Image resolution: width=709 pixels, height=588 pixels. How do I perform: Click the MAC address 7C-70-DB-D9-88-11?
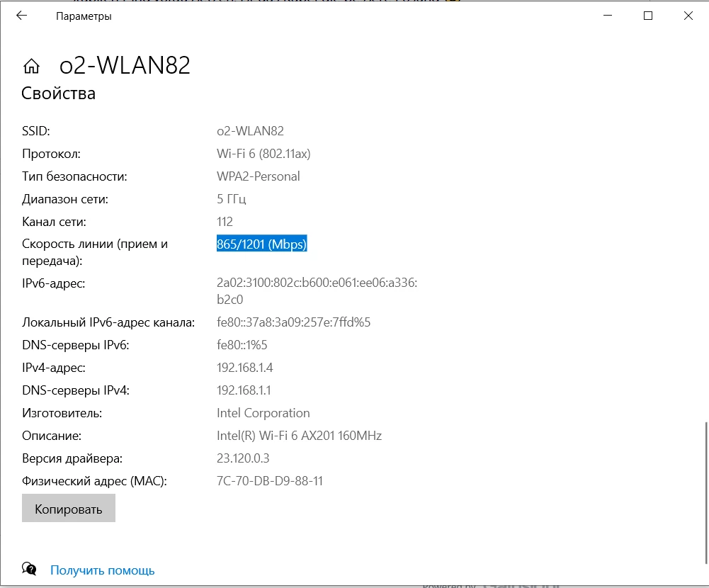pyautogui.click(x=269, y=481)
